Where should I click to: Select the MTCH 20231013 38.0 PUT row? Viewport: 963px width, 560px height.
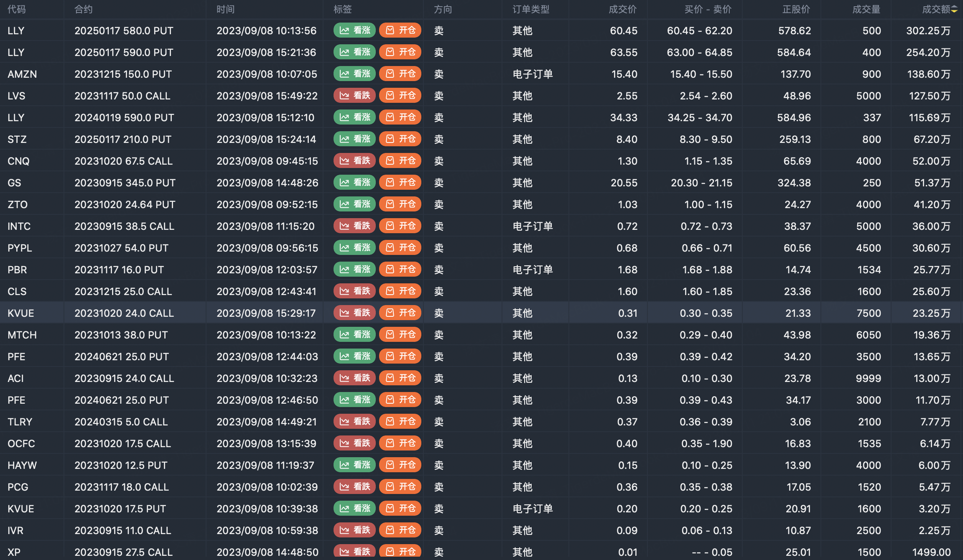[121, 335]
